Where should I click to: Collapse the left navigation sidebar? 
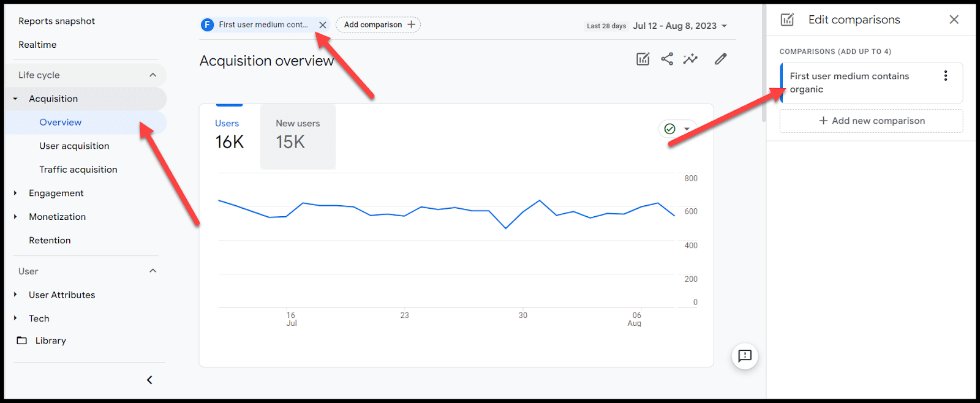click(x=149, y=380)
